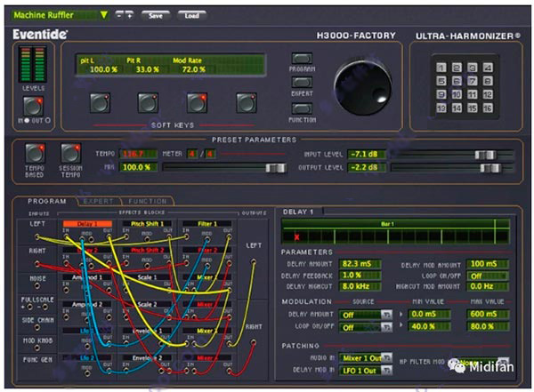Click the next preset plus button

tap(129, 15)
